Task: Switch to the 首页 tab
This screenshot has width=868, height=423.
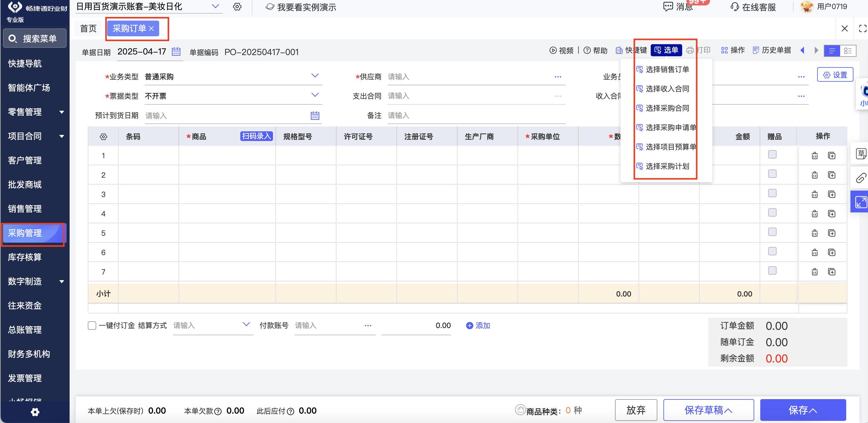Action: [x=88, y=28]
